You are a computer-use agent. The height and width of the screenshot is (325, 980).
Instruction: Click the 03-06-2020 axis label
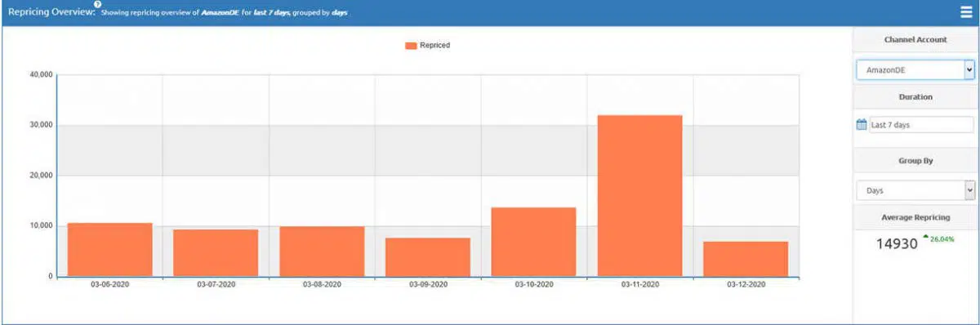[x=109, y=284]
